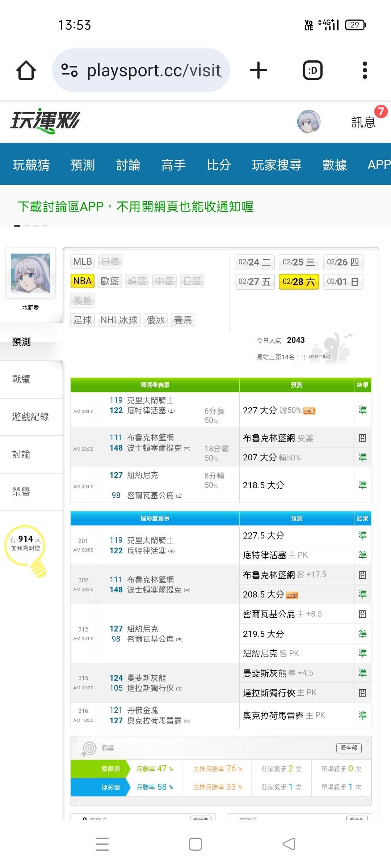Tap the 玩運彩 site logo
Viewport: 391px width, 868px height.
pos(45,121)
